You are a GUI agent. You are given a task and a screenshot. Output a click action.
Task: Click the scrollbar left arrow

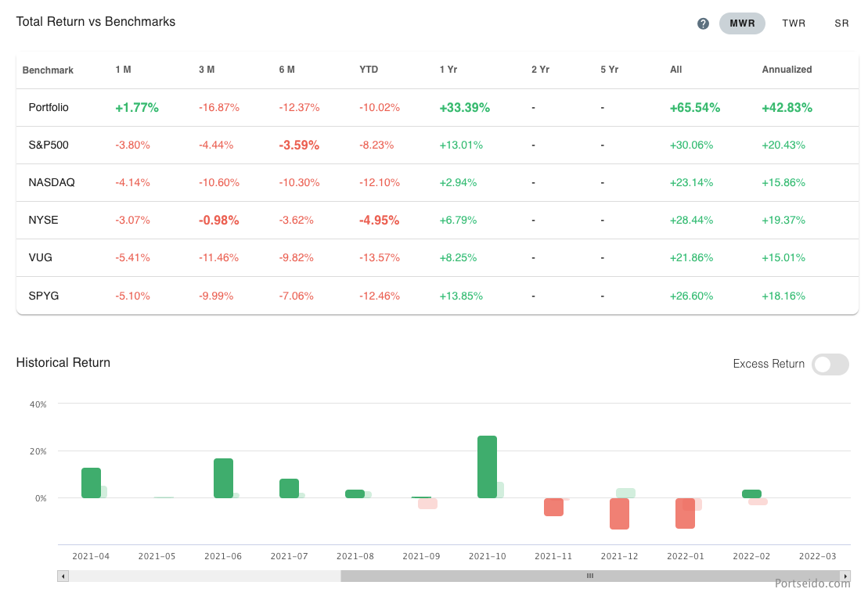pos(63,576)
